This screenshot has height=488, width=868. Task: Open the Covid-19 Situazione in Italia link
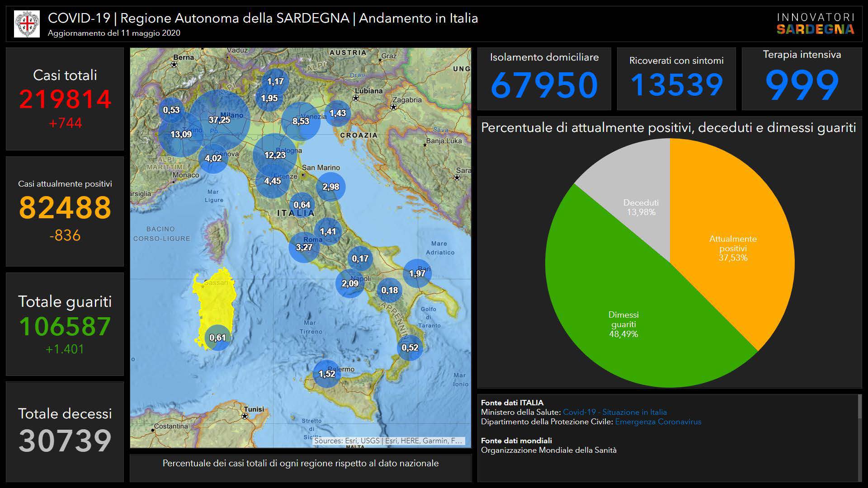[614, 412]
